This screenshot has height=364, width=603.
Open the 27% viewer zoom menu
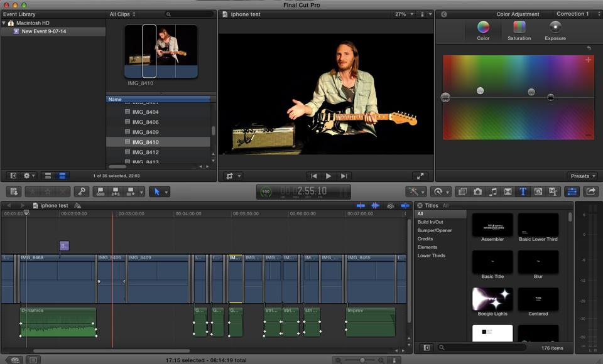point(404,14)
